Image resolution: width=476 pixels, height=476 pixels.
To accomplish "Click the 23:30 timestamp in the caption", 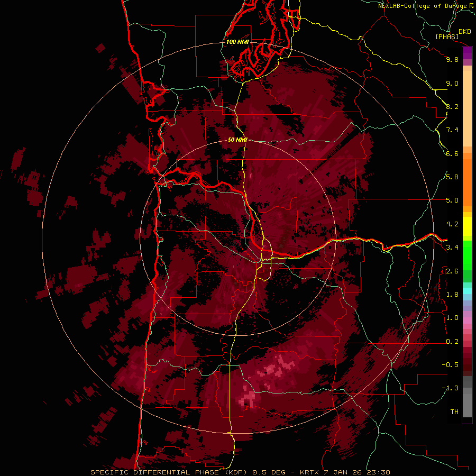I will [377, 472].
